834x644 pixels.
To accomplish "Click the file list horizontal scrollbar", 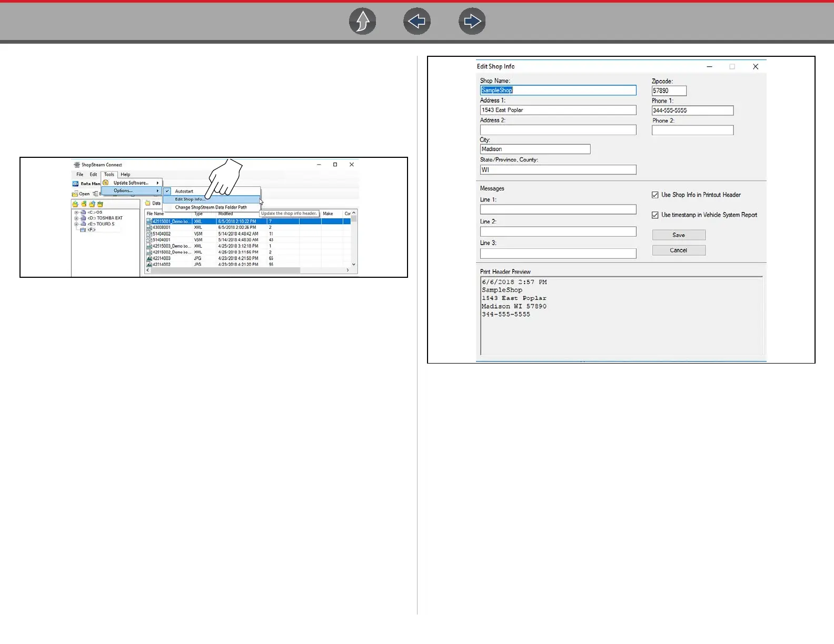I will tap(225, 270).
